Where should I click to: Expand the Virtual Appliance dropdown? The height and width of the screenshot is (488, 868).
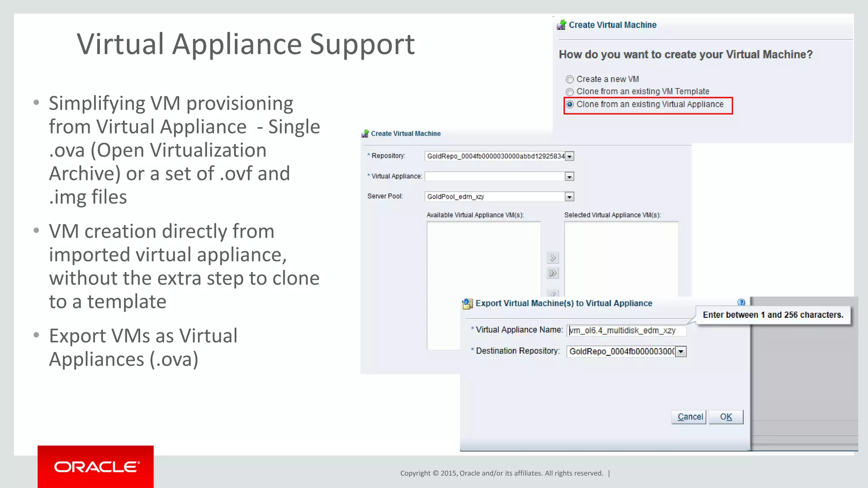[x=570, y=177]
